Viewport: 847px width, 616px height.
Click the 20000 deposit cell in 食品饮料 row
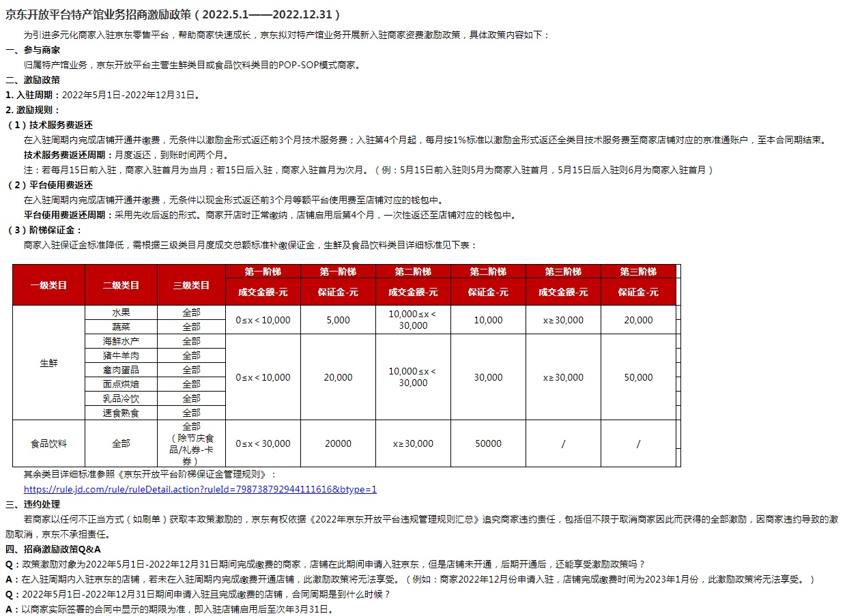pos(339,443)
